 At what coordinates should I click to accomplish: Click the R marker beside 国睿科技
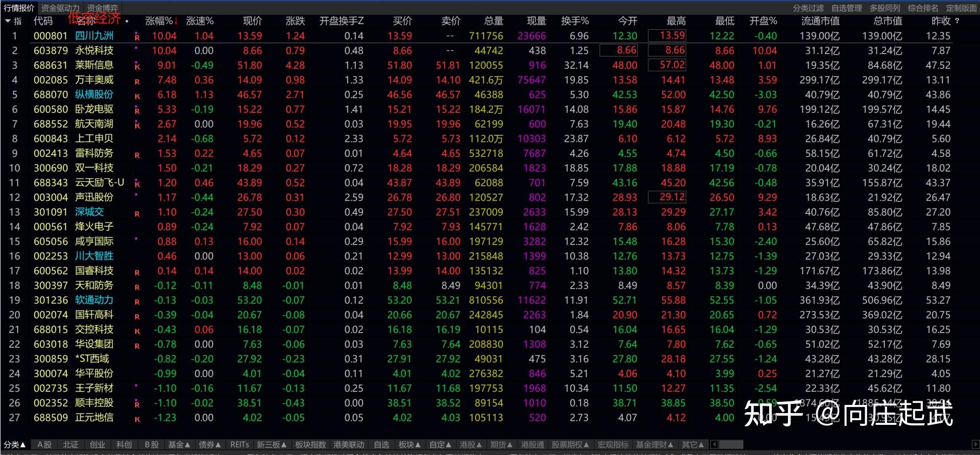(x=137, y=272)
